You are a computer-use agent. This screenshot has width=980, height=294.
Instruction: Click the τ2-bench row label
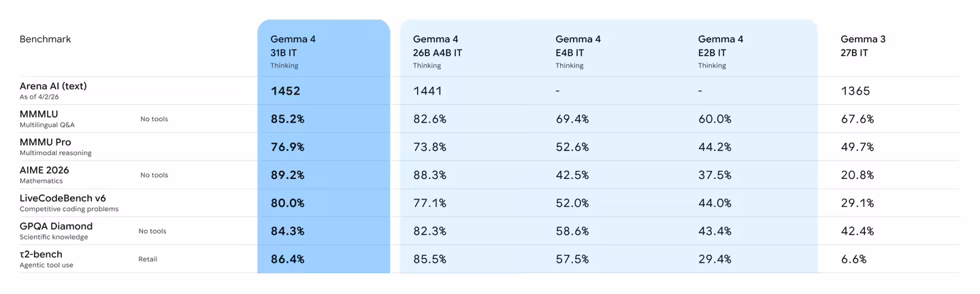click(x=41, y=255)
